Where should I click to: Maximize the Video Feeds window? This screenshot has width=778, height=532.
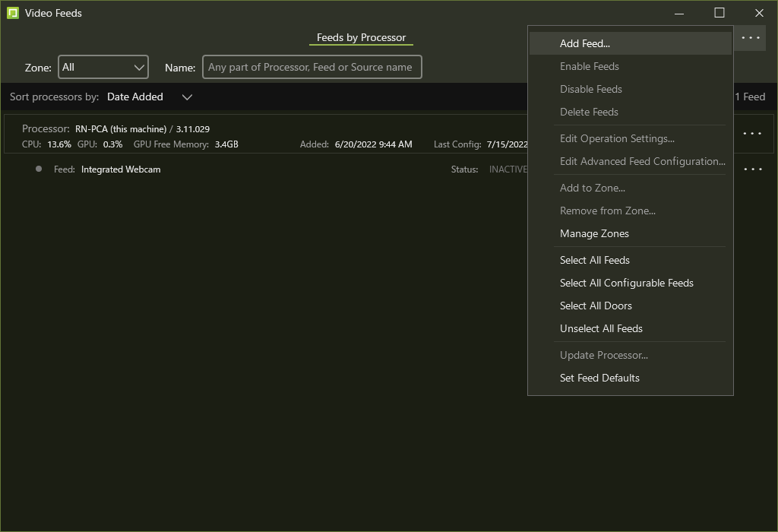coord(719,13)
